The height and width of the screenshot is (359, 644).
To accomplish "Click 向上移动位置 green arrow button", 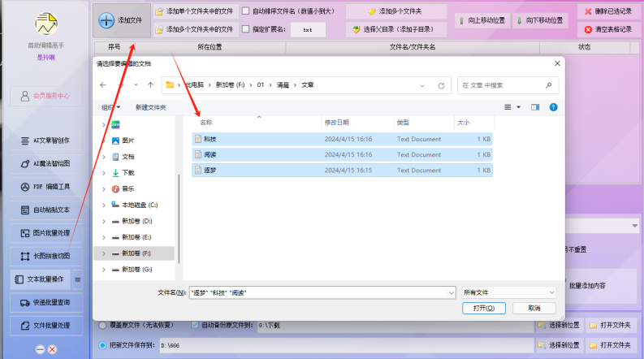I will [x=482, y=20].
